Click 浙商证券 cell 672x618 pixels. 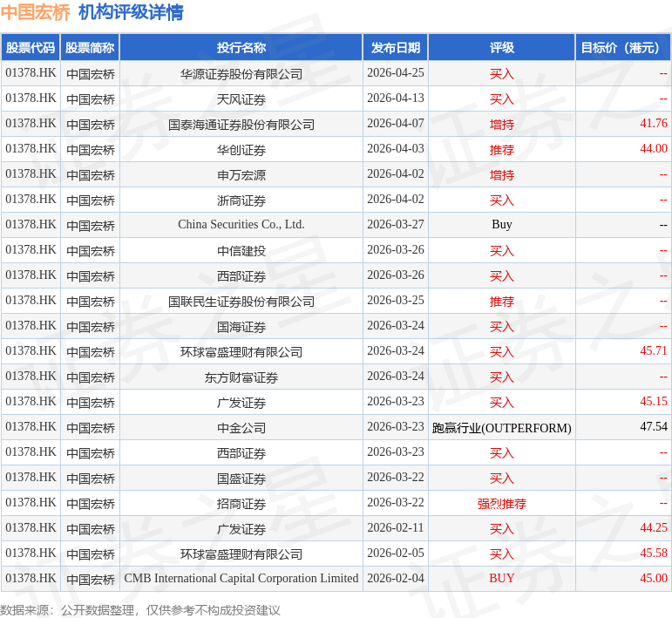241,200
